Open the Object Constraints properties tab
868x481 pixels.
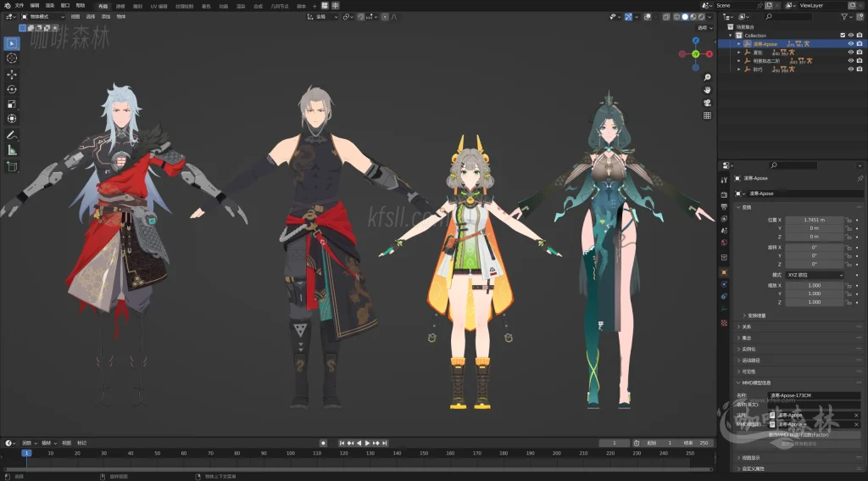(724, 296)
